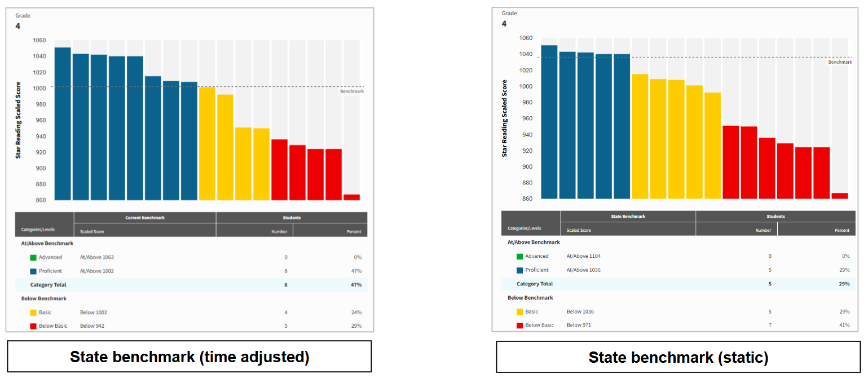Select the red Below Basic swatch beside Below 971
Screen dimensions: 868x378
[x=520, y=326]
